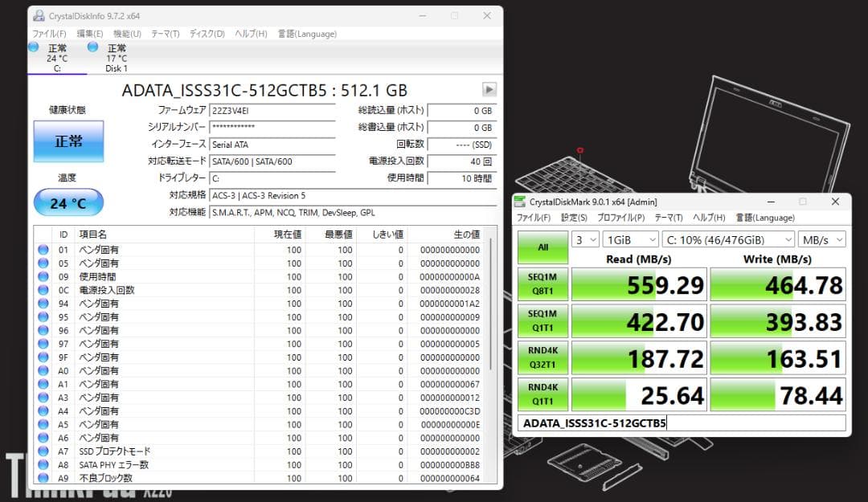Click the status orb for row A0

(x=43, y=370)
